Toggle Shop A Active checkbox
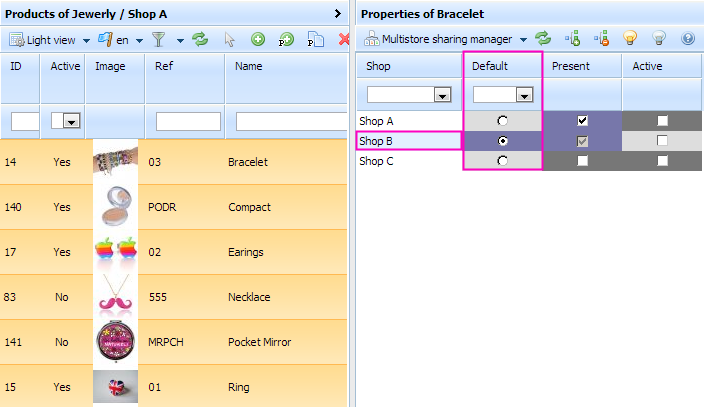 pyautogui.click(x=662, y=121)
